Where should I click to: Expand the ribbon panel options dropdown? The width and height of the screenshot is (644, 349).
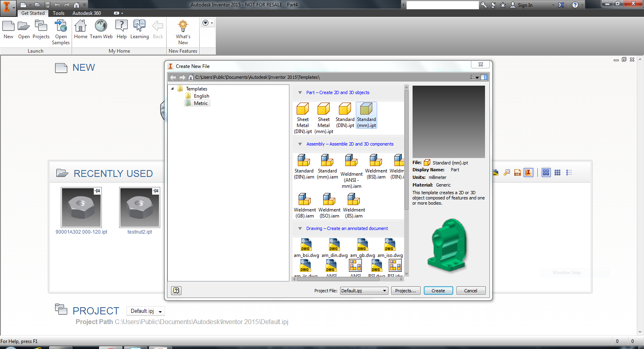[x=207, y=23]
